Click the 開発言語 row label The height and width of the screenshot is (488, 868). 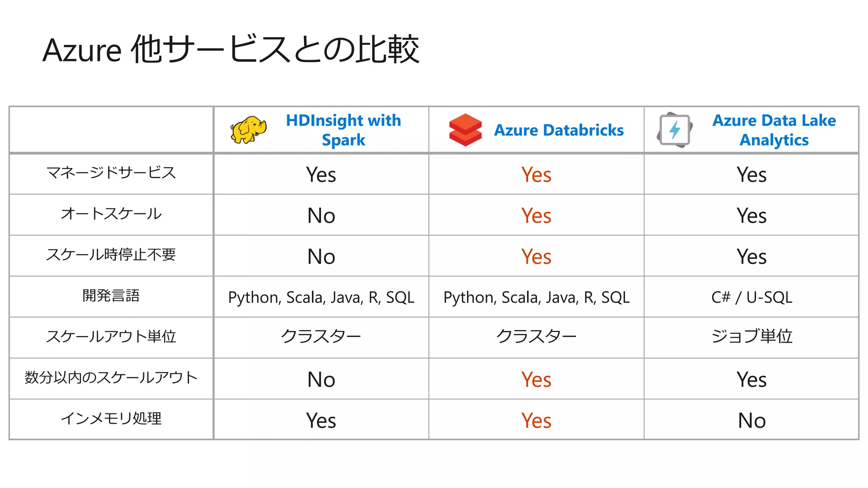pyautogui.click(x=111, y=295)
